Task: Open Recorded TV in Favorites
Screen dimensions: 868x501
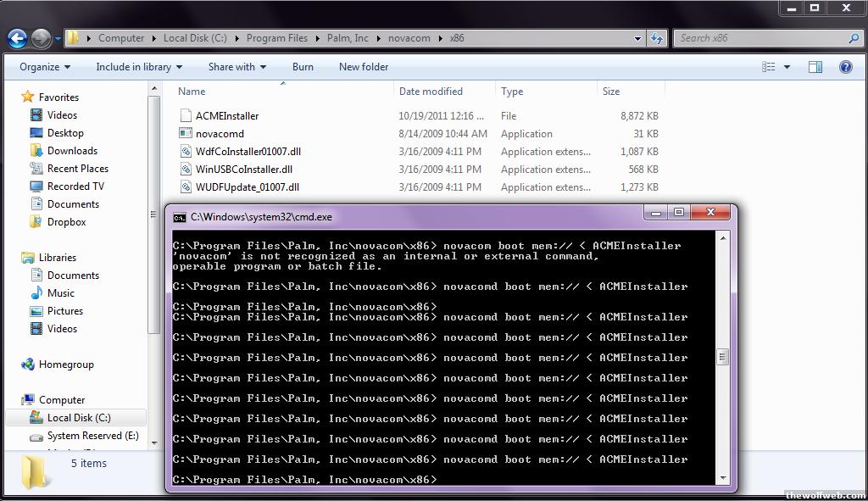Action: coord(75,186)
